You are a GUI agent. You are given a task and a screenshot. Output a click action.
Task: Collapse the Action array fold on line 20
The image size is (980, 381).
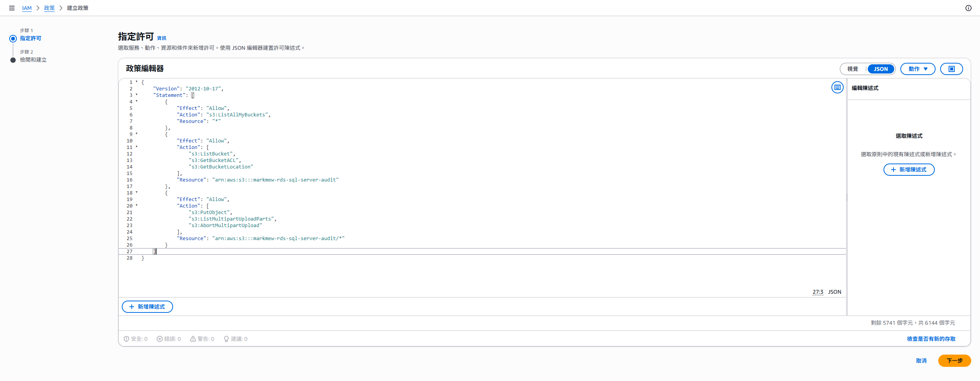pyautogui.click(x=136, y=205)
